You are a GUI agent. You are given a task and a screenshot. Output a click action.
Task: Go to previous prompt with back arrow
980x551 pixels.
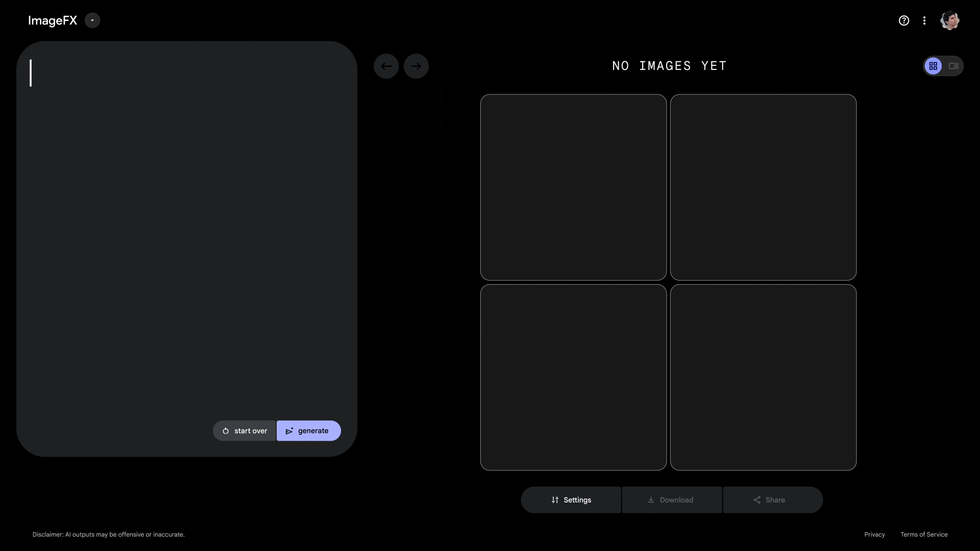click(x=386, y=66)
